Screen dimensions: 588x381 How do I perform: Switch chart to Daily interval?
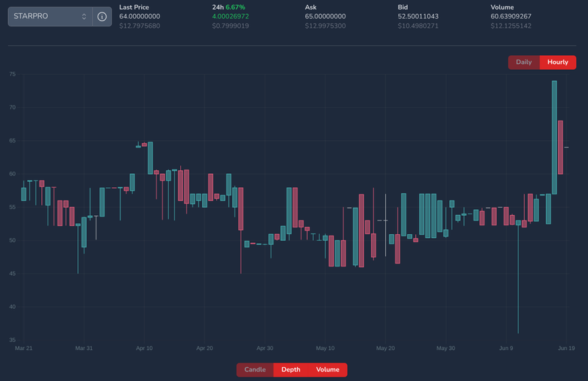[524, 62]
